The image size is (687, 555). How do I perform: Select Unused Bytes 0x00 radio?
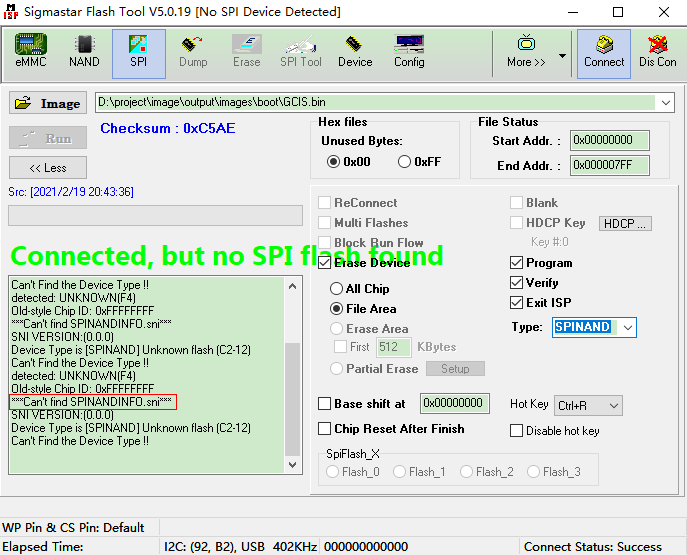click(333, 162)
